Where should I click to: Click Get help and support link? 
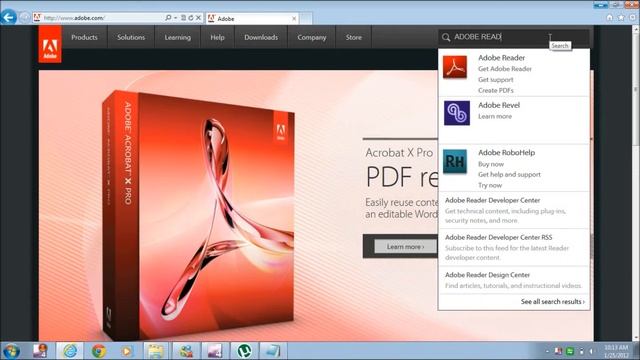click(509, 175)
